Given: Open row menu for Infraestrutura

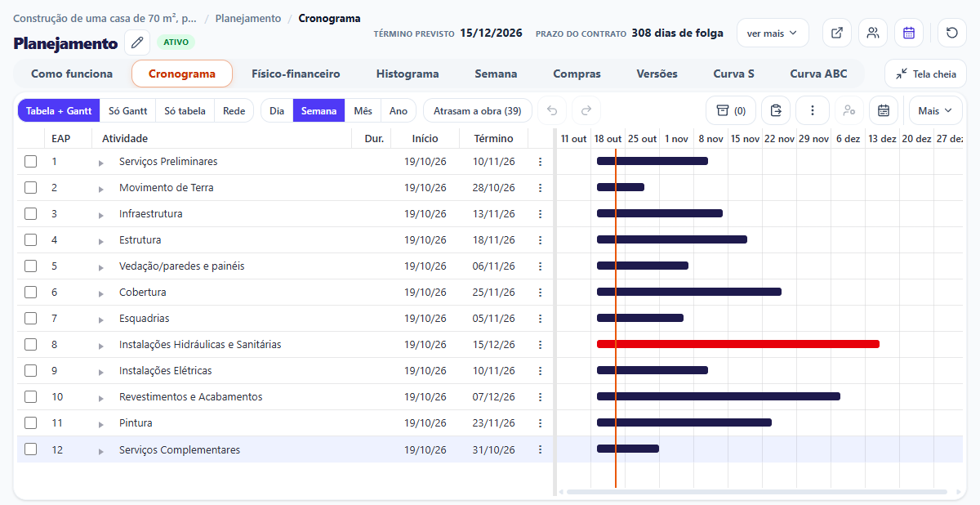Looking at the screenshot, I should click(x=540, y=214).
